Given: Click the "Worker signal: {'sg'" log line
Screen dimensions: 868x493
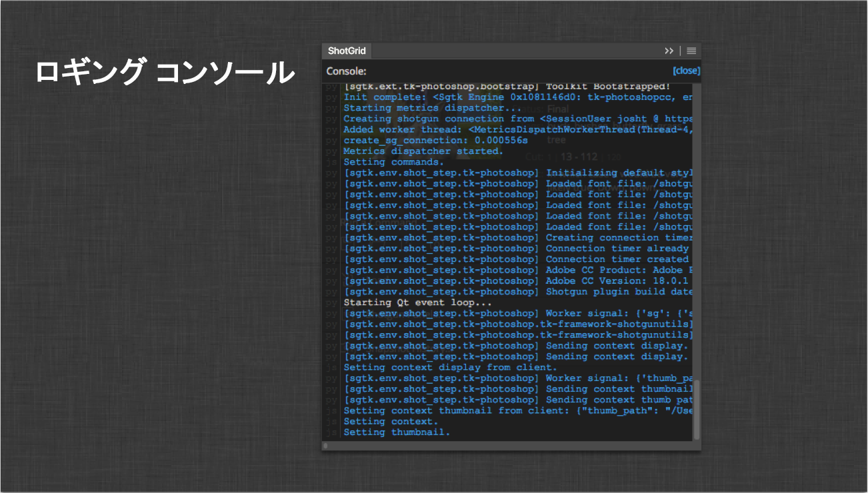Looking at the screenshot, I should coord(518,313).
